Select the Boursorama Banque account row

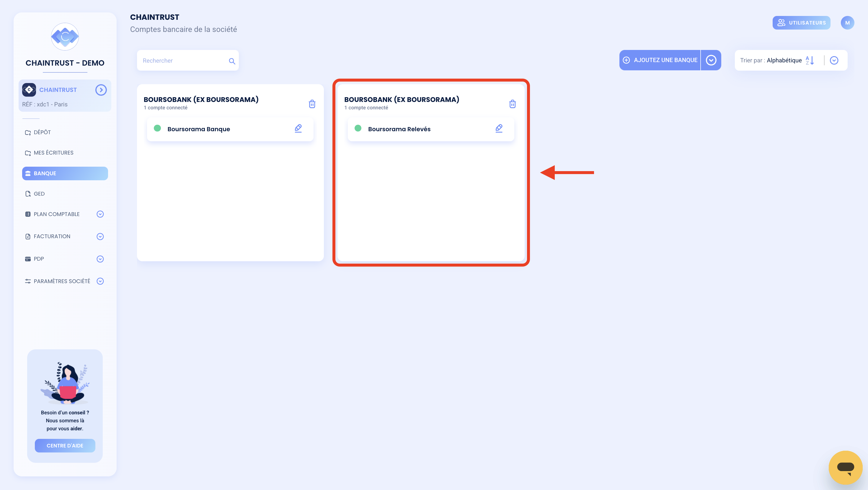pyautogui.click(x=230, y=129)
